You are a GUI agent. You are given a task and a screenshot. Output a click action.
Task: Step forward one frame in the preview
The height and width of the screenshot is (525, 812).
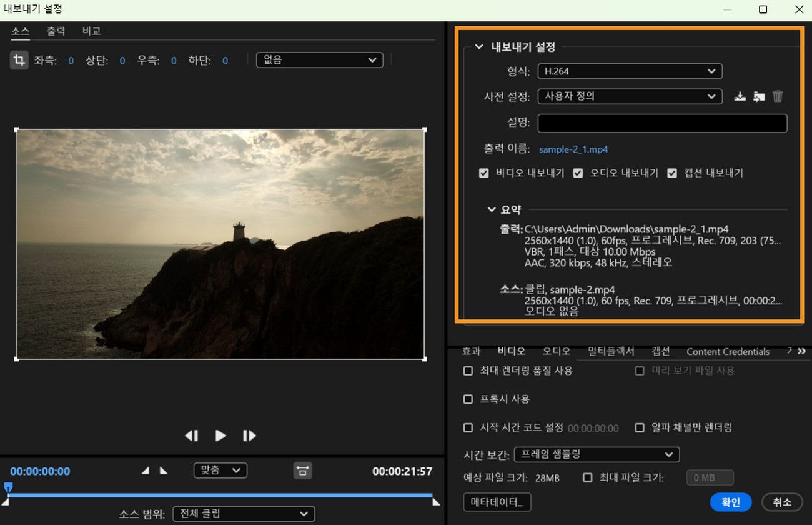click(x=249, y=436)
